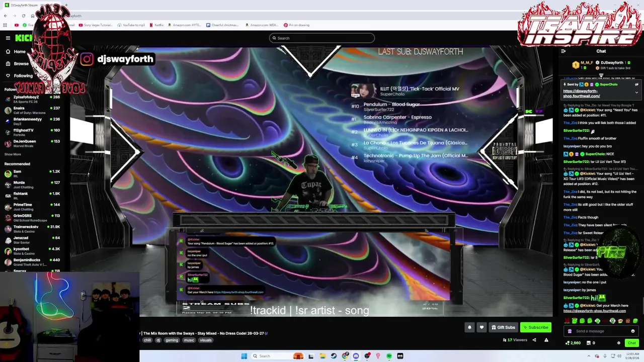The width and height of the screenshot is (644, 362).
Task: Expand Show More followed channels
Action: click(x=13, y=154)
